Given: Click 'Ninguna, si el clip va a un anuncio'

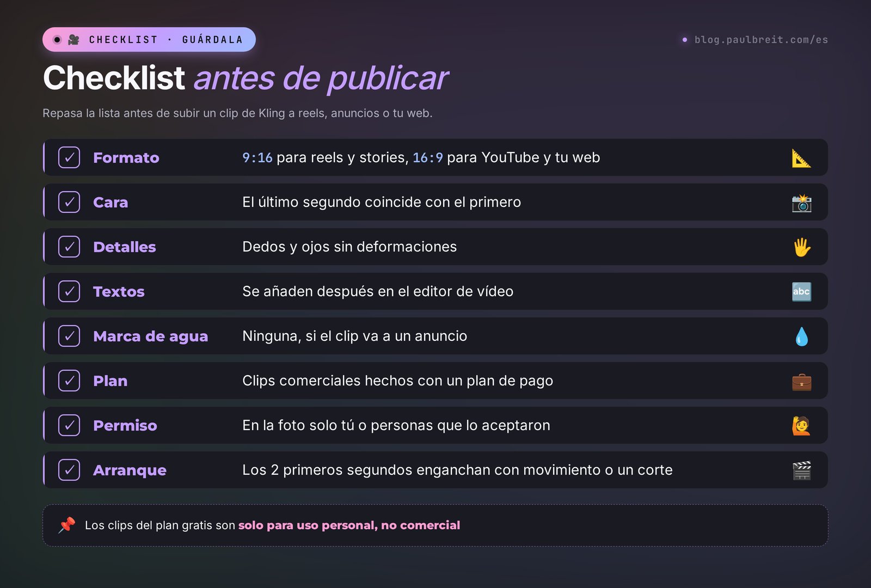Looking at the screenshot, I should click(x=354, y=336).
